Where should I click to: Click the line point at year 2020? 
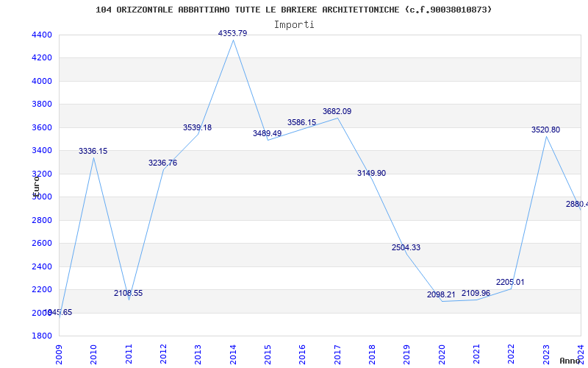(442, 301)
